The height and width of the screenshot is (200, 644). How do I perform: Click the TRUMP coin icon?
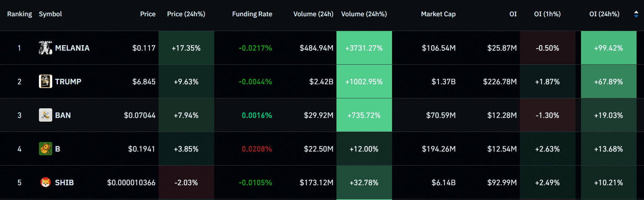tap(46, 82)
